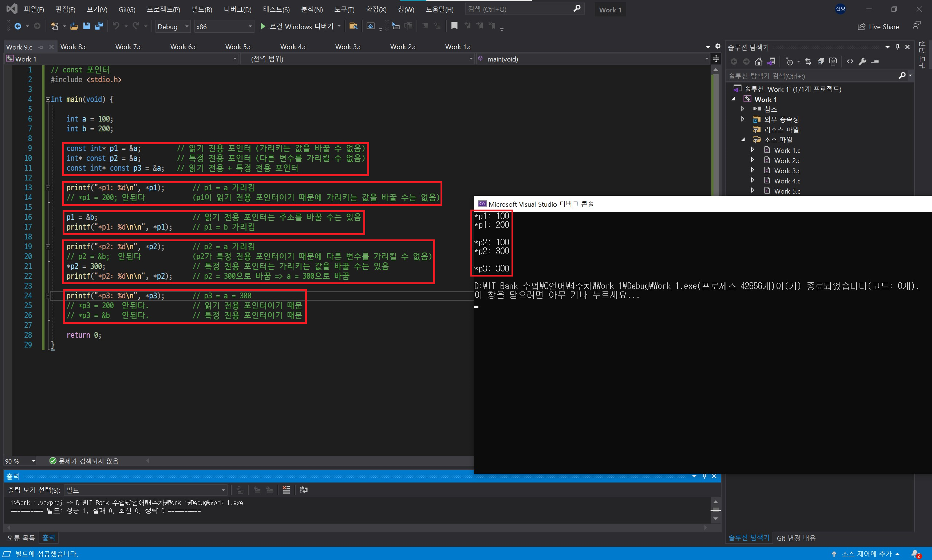Open Properties wrench icon in Solution Explorer
Viewport: 932px width, 560px height.
tap(862, 61)
